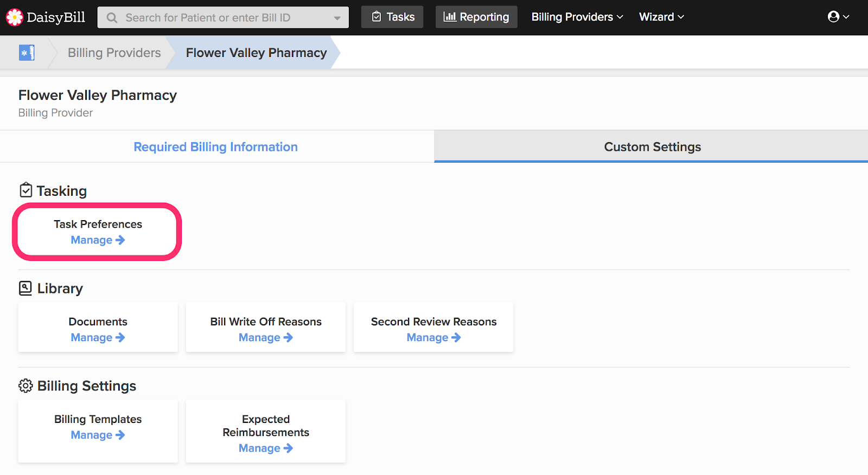Viewport: 868px width, 475px height.
Task: Click the Library section icon
Action: click(25, 288)
